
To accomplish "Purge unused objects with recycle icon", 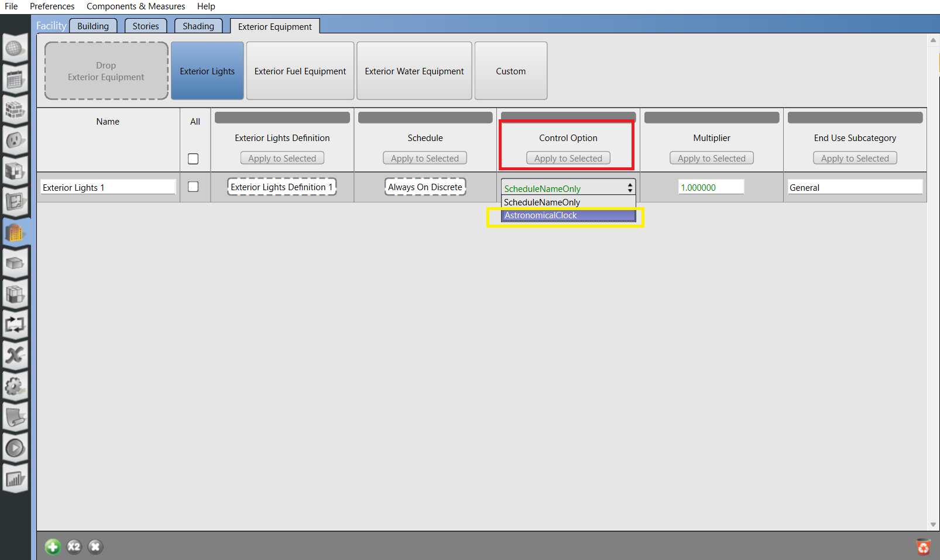I will 923,547.
